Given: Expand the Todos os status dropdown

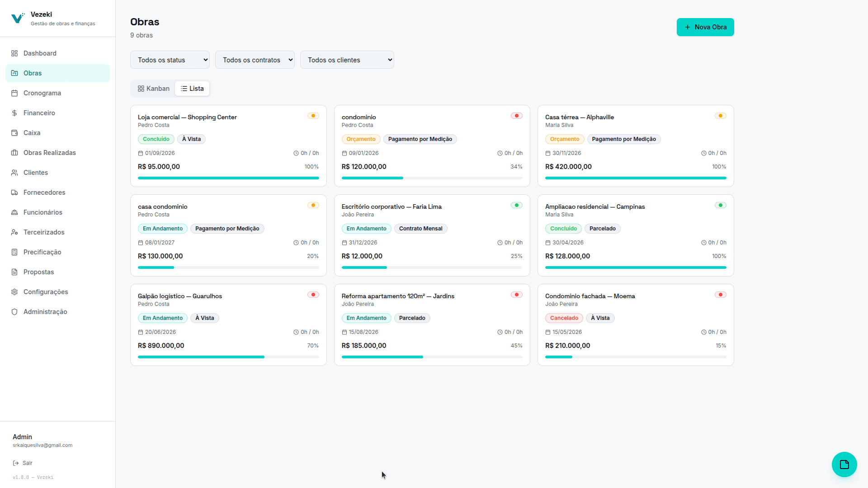Looking at the screenshot, I should point(170,60).
